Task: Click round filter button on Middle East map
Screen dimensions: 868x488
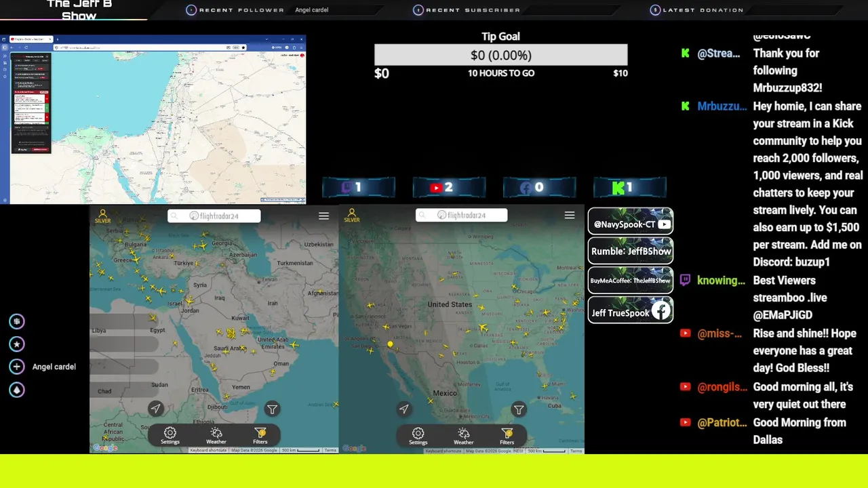Action: click(x=272, y=409)
